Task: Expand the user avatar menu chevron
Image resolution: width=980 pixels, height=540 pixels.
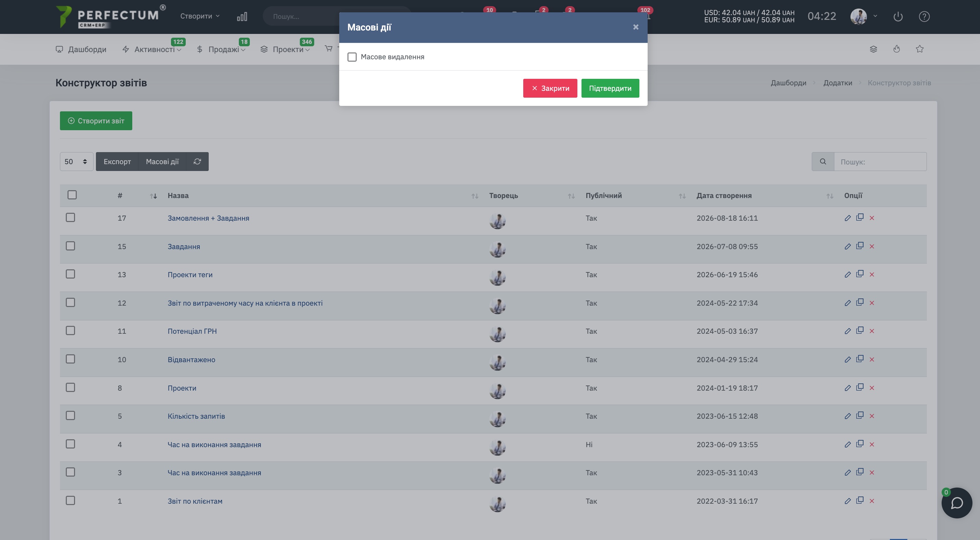Action: tap(875, 16)
